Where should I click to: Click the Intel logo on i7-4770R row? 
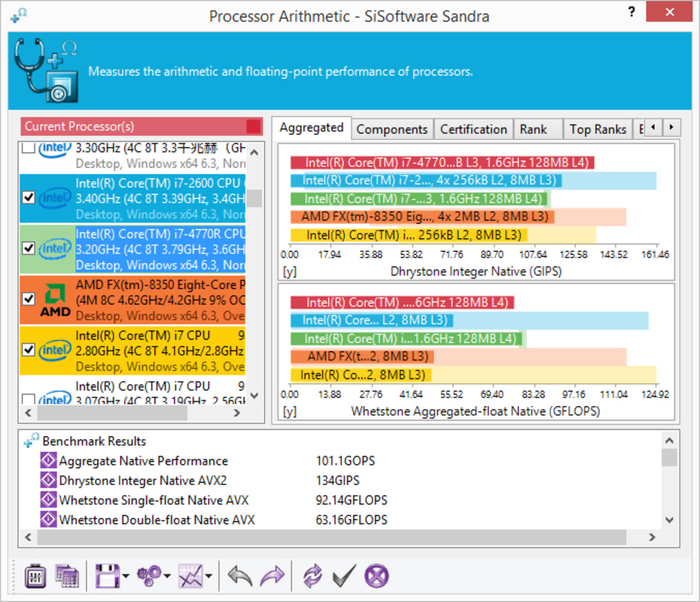[55, 249]
